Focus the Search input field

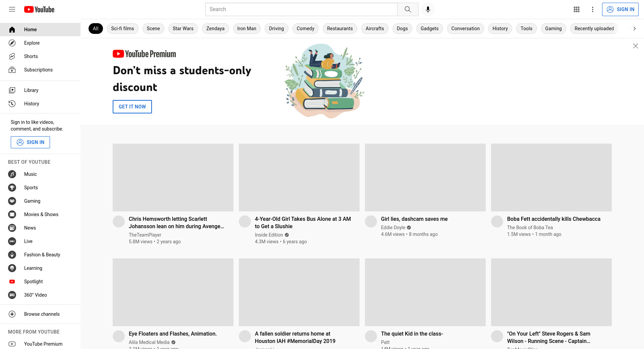coord(301,9)
